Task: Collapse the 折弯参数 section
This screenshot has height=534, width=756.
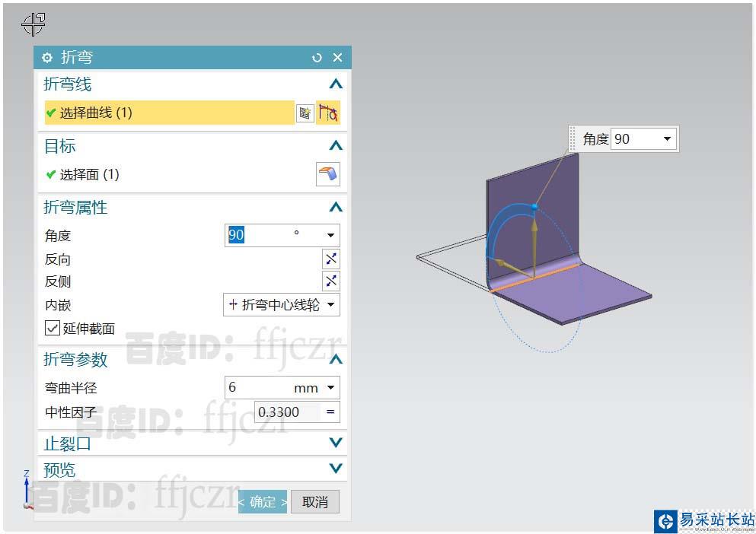Action: point(336,359)
